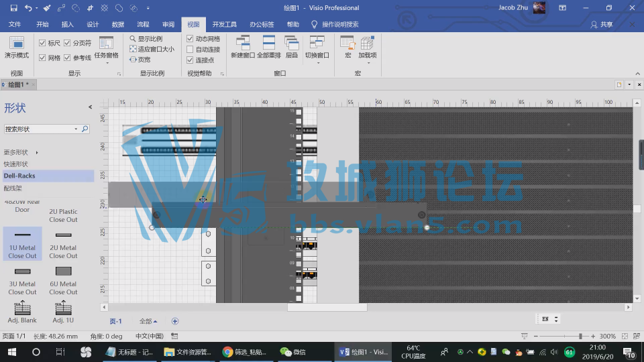The width and height of the screenshot is (644, 362).
Task: Open the 文件 menu
Action: tap(15, 25)
